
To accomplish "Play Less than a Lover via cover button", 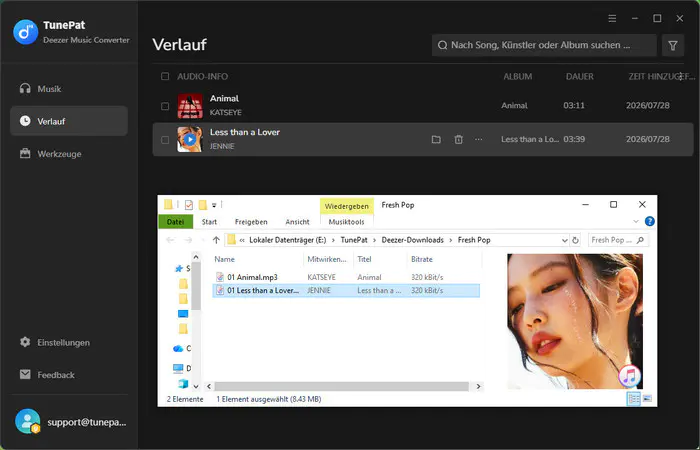I will pos(190,139).
